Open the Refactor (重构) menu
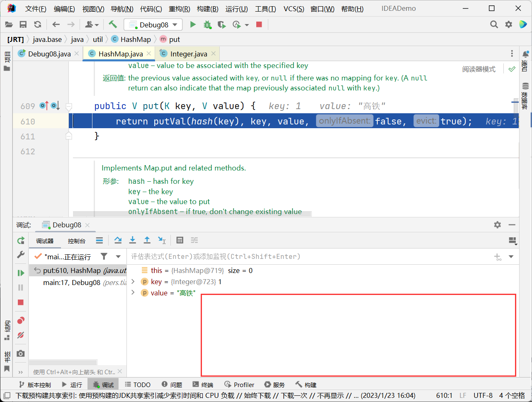532x402 pixels. (179, 9)
